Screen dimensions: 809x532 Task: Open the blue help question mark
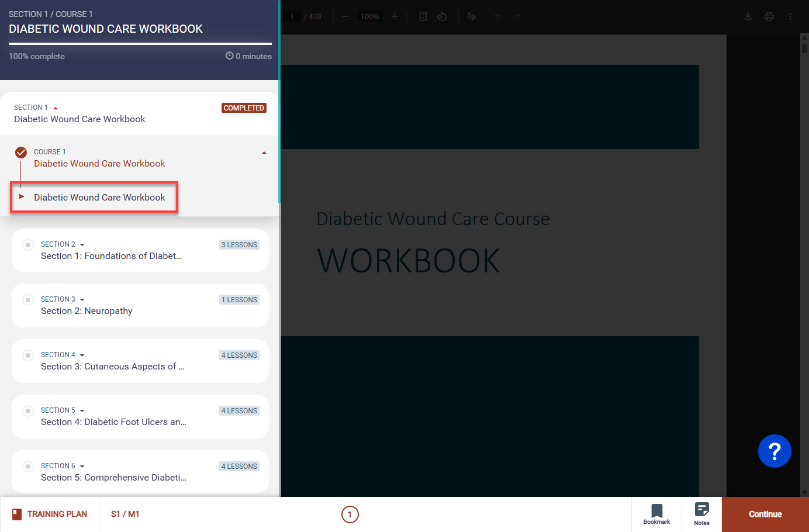775,451
